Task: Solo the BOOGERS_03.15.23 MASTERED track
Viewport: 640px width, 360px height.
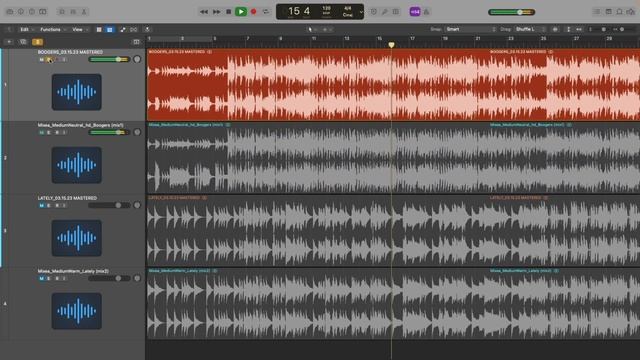Action: (x=49, y=60)
